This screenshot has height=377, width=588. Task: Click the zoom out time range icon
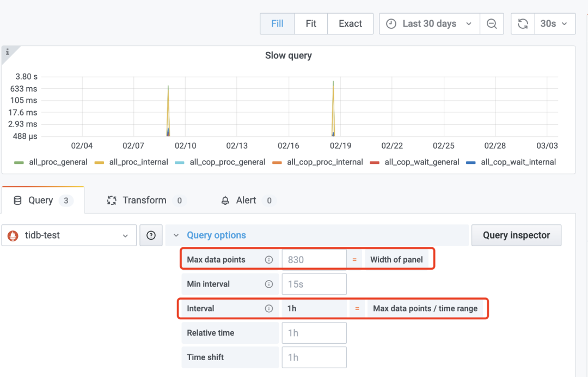click(x=492, y=24)
